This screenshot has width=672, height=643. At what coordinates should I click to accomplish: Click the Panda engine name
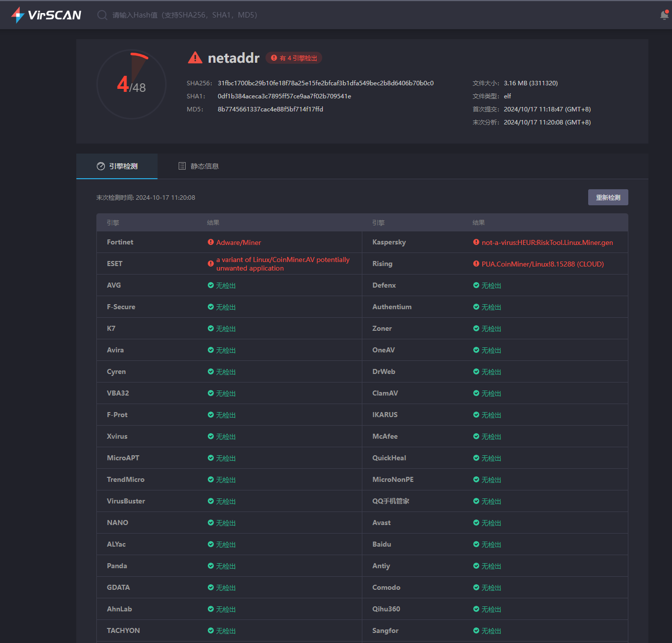[117, 566]
